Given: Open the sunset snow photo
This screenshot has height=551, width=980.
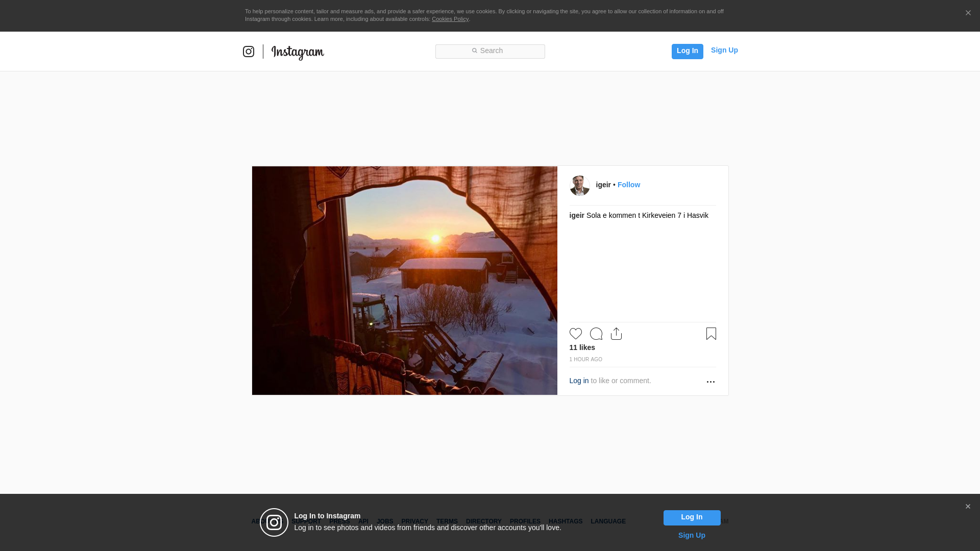Looking at the screenshot, I should click(404, 281).
